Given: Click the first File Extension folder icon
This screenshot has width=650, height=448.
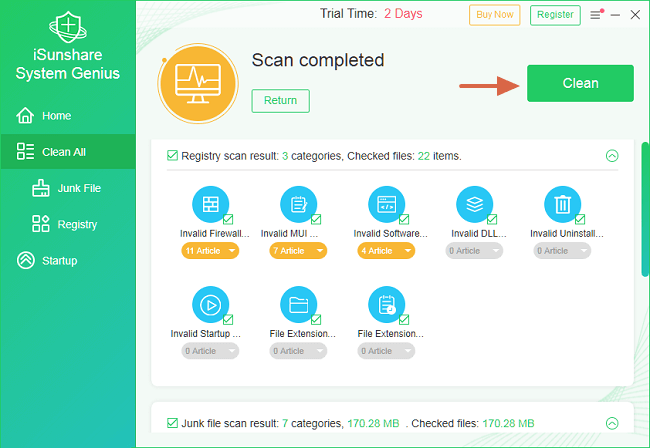Looking at the screenshot, I should (x=298, y=305).
